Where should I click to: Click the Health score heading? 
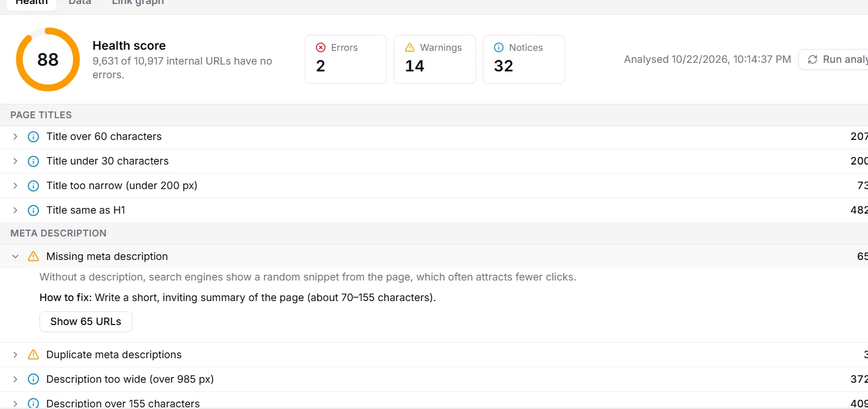[129, 46]
